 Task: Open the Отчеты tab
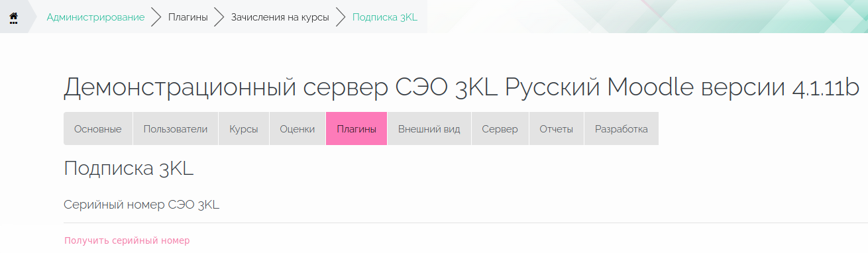coord(556,129)
